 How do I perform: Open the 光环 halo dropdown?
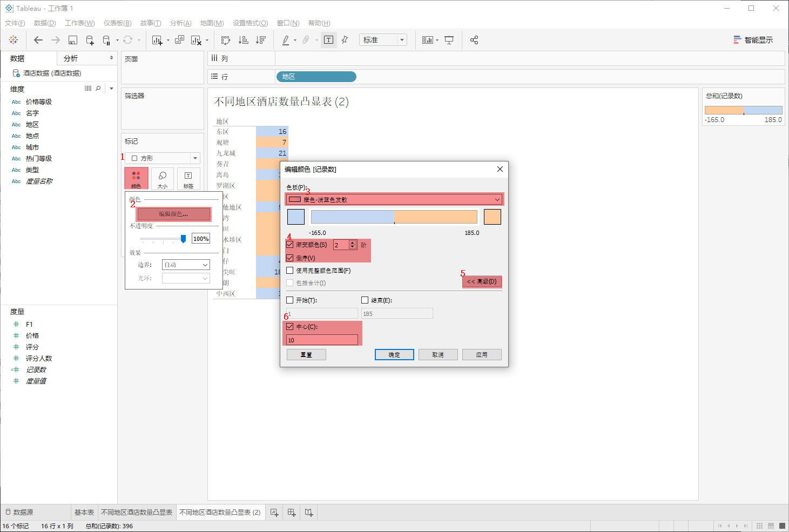[186, 278]
